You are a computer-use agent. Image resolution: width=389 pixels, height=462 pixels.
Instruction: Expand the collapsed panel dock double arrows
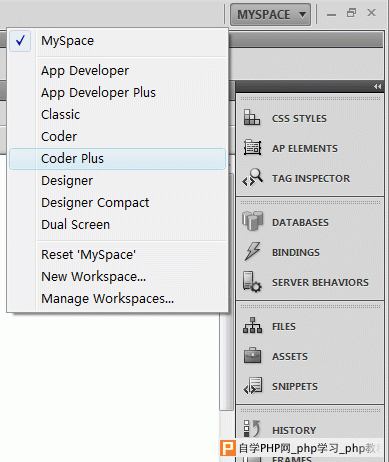377,87
